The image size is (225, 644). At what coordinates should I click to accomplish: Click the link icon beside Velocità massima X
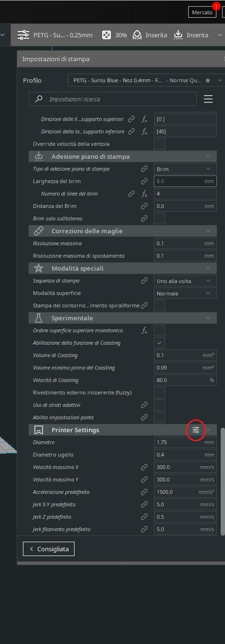[x=144, y=467]
